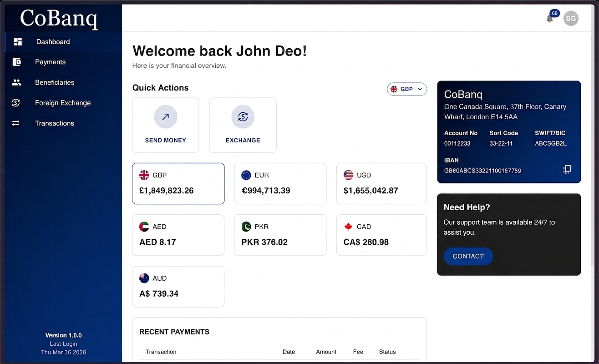Select the USD balance card
599x364 pixels.
[x=382, y=183]
